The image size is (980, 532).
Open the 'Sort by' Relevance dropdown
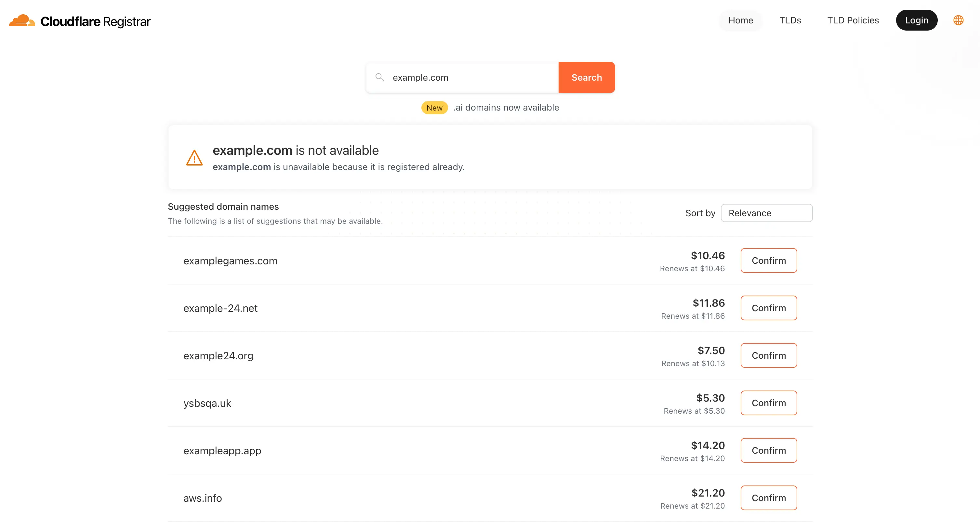tap(767, 213)
